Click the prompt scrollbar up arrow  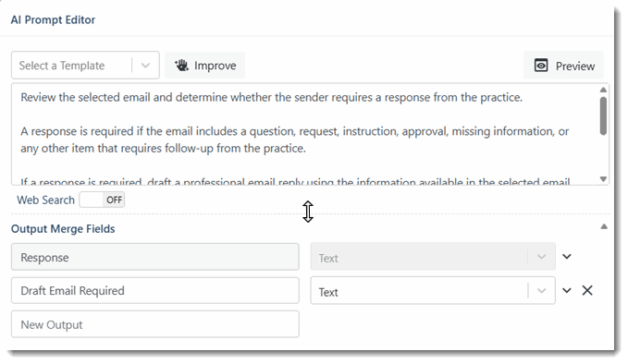click(x=603, y=90)
